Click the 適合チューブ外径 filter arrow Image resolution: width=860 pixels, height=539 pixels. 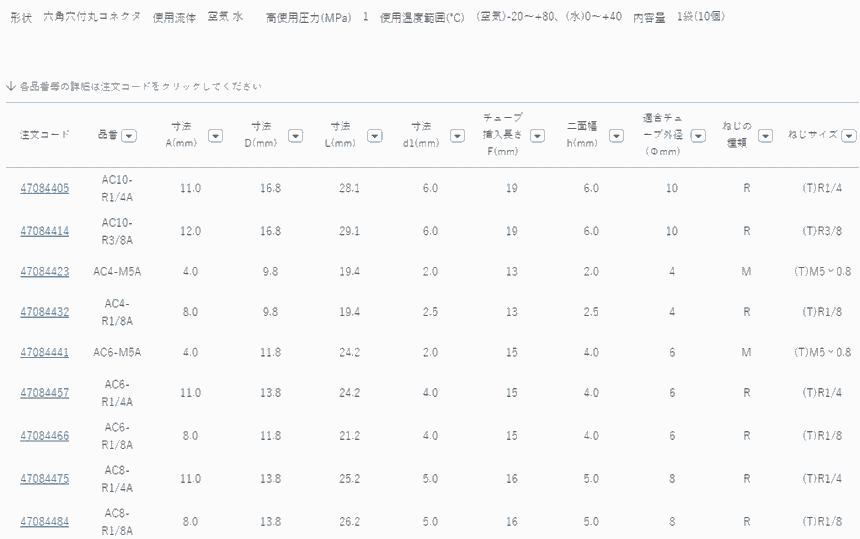(695, 136)
